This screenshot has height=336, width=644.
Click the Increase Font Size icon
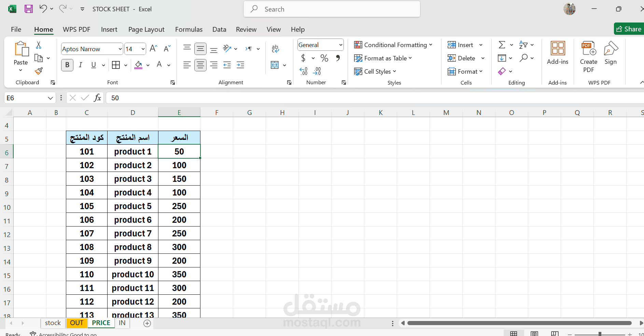[x=153, y=48]
